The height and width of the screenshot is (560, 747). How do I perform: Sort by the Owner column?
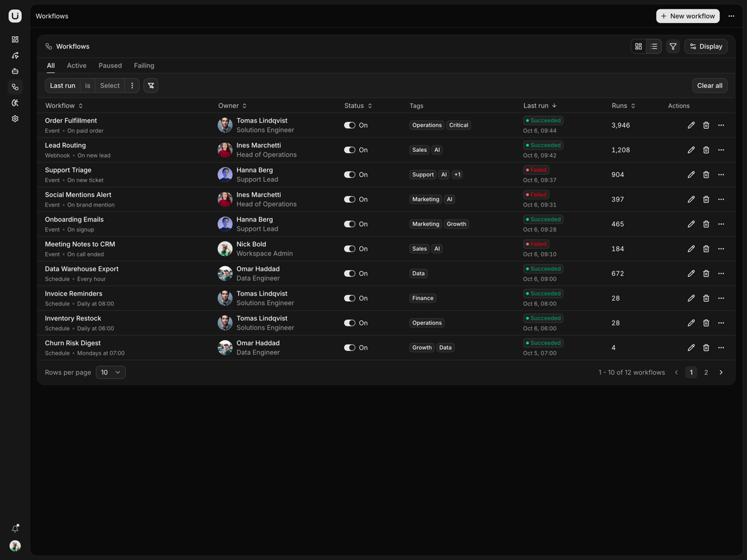pyautogui.click(x=233, y=106)
